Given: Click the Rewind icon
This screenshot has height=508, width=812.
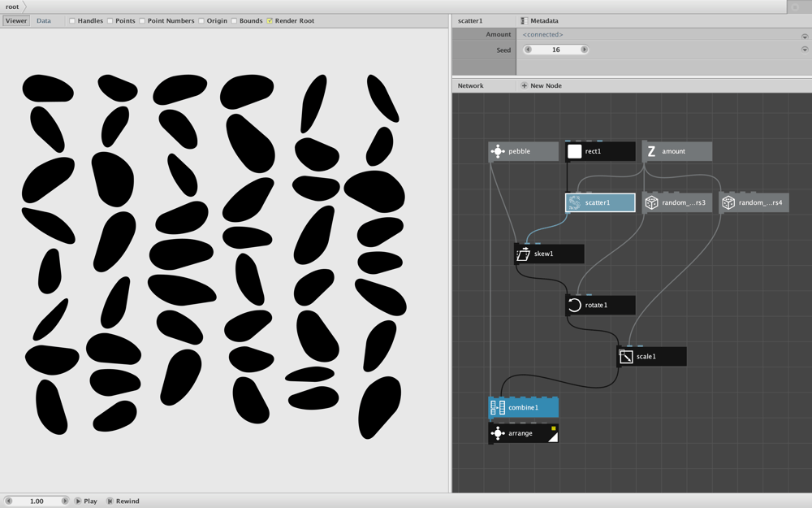Looking at the screenshot, I should pos(110,501).
